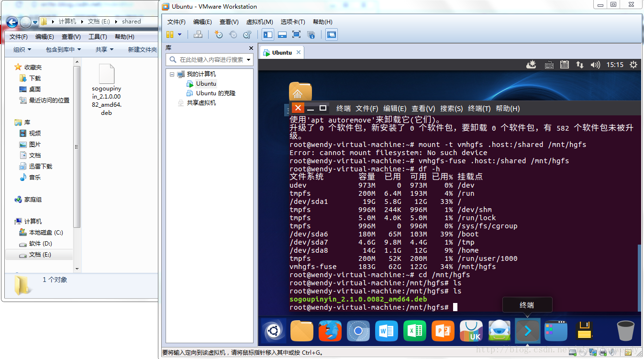This screenshot has width=644, height=359.
Task: Open the Ubuntu panel weather indicator icon
Action: click(x=531, y=65)
